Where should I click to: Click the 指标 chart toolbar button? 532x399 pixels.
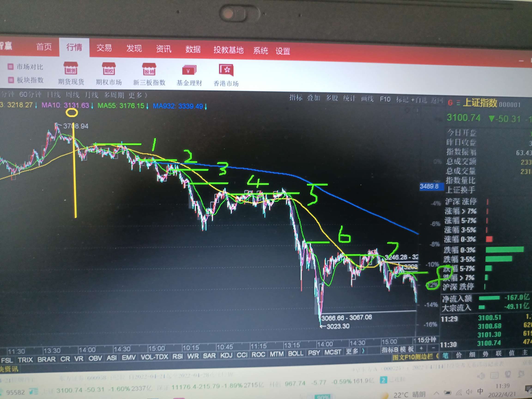(296, 97)
